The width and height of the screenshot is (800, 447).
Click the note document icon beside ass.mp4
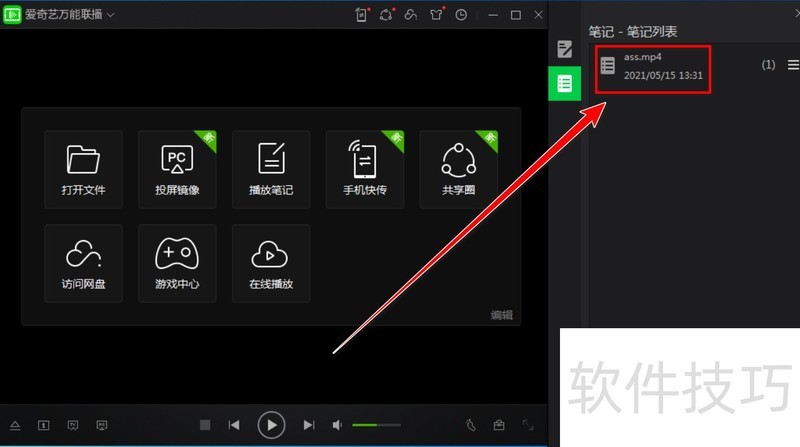(608, 66)
